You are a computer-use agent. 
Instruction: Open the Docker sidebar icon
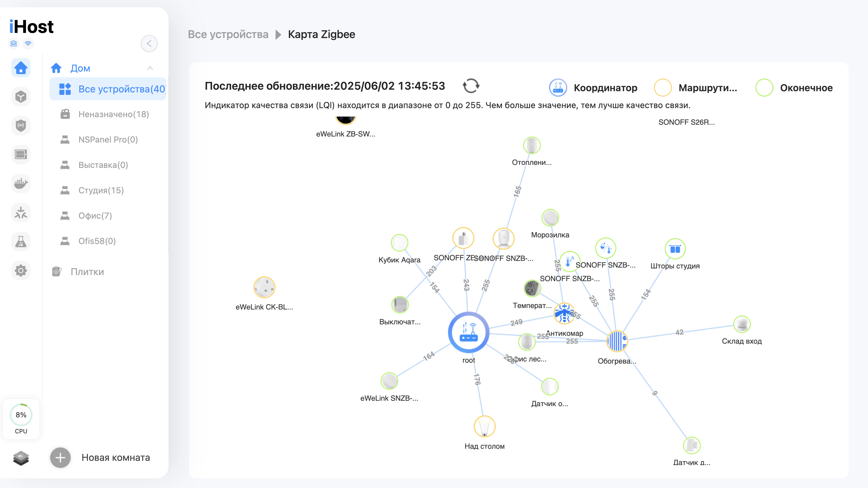21,184
